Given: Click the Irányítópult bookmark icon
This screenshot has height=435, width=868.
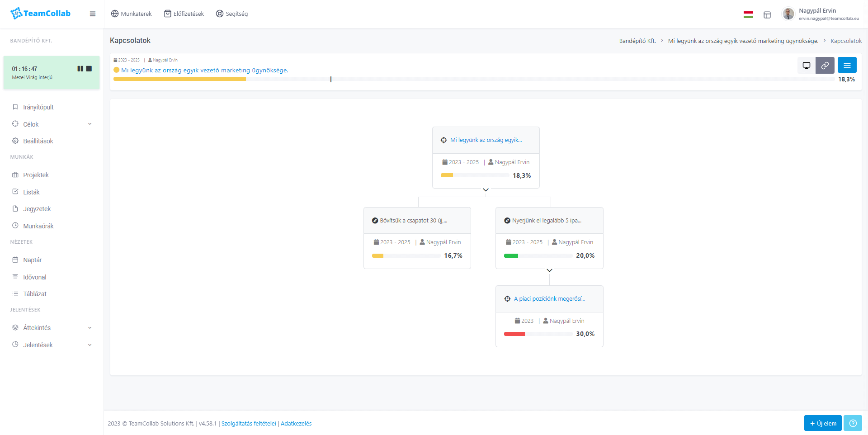Looking at the screenshot, I should point(15,107).
